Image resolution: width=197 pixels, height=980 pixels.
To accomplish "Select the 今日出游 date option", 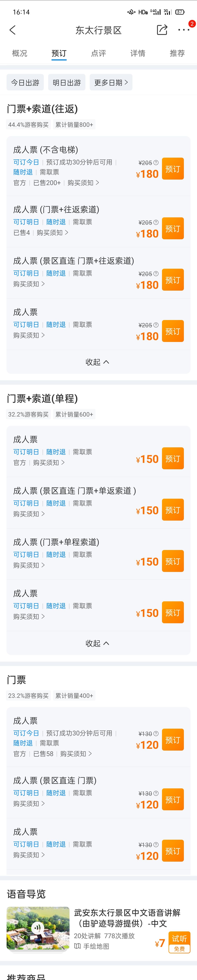I will pos(25,82).
